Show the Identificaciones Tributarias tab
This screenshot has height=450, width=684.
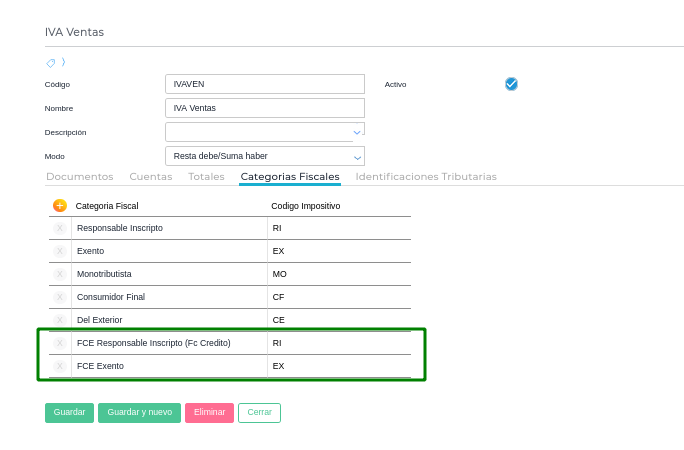[x=426, y=177]
